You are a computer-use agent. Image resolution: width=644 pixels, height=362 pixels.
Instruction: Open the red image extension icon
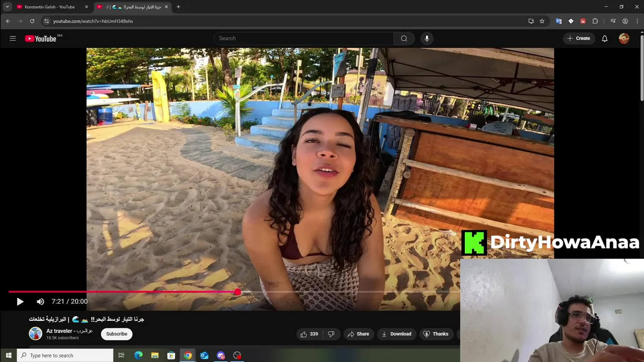coord(583,21)
